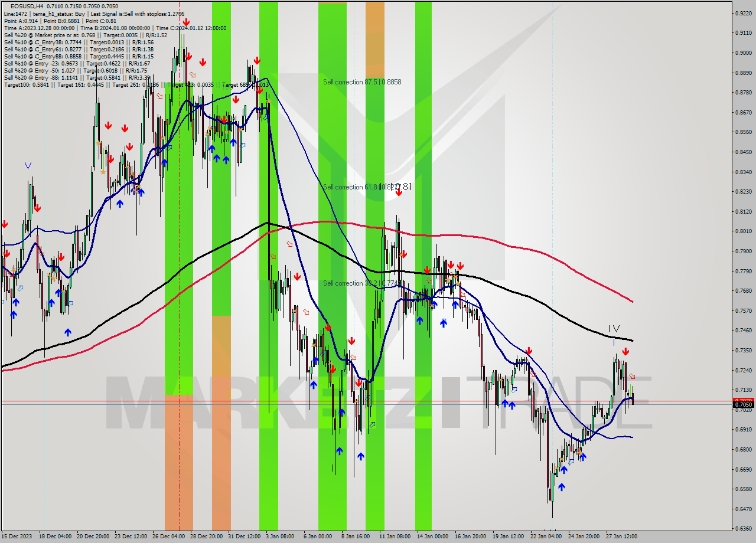Click the '24 Jan 20:00' time axis label
The height and width of the screenshot is (543, 756).
tap(584, 537)
